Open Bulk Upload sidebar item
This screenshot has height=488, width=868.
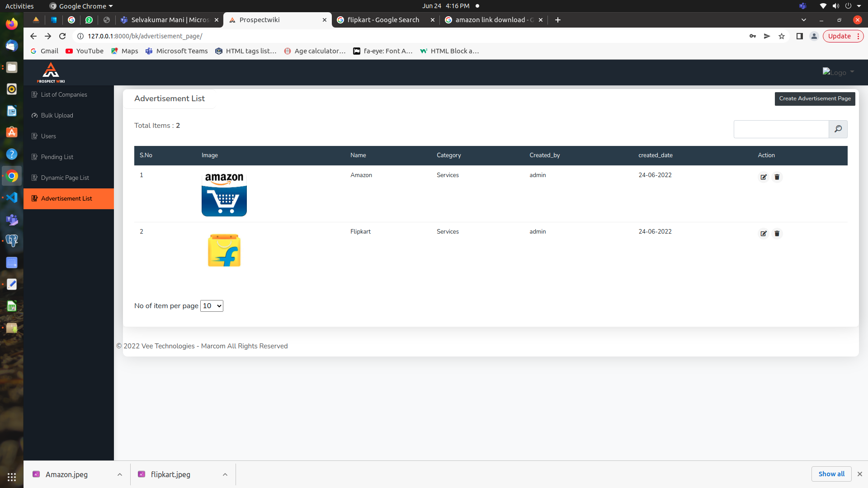point(69,116)
